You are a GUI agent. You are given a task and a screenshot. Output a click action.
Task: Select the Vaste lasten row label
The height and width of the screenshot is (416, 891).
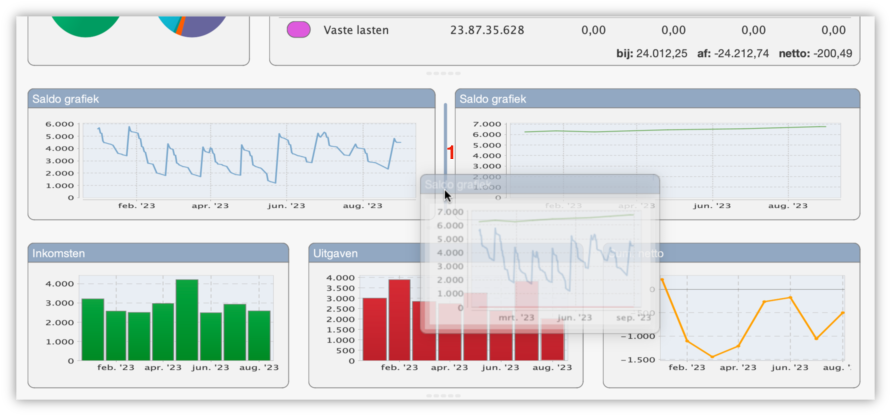point(356,31)
